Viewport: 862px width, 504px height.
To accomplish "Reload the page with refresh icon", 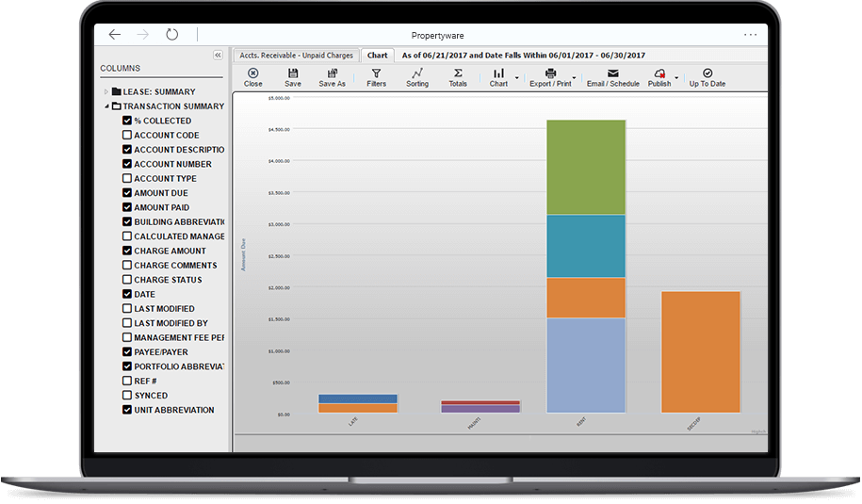I will [x=172, y=35].
